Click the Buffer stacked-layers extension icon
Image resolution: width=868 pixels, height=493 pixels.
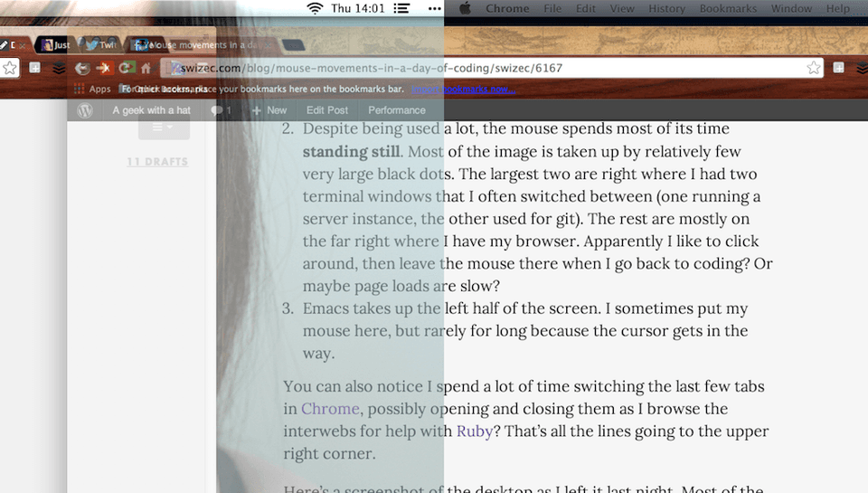(x=59, y=68)
